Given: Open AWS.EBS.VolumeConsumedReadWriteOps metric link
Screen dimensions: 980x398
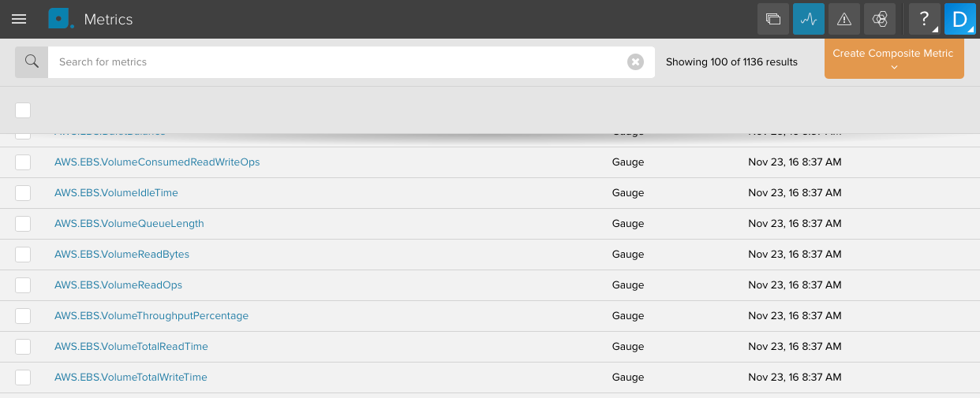Looking at the screenshot, I should tap(157, 162).
